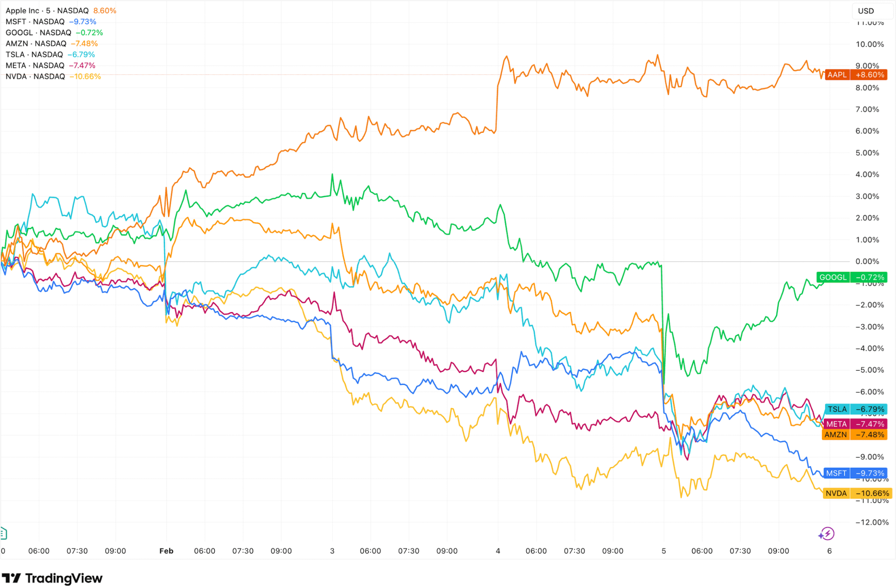
Task: Click the 0.00% label on price axis
Action: 867,261
